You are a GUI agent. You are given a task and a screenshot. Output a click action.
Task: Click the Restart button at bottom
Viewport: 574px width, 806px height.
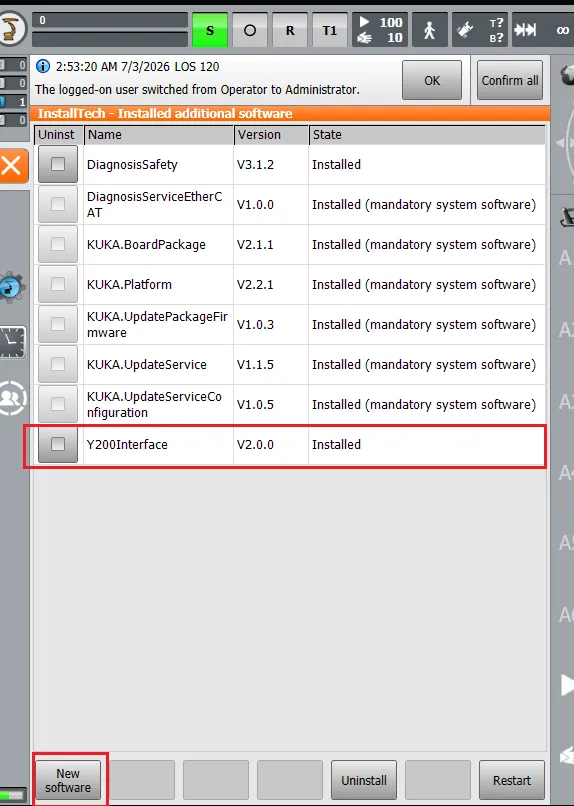click(512, 780)
